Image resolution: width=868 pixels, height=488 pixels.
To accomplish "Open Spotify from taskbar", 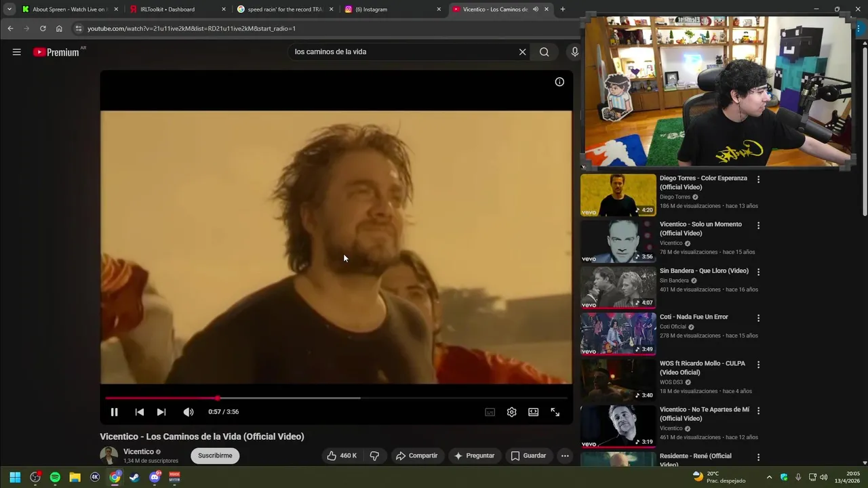I will click(55, 477).
